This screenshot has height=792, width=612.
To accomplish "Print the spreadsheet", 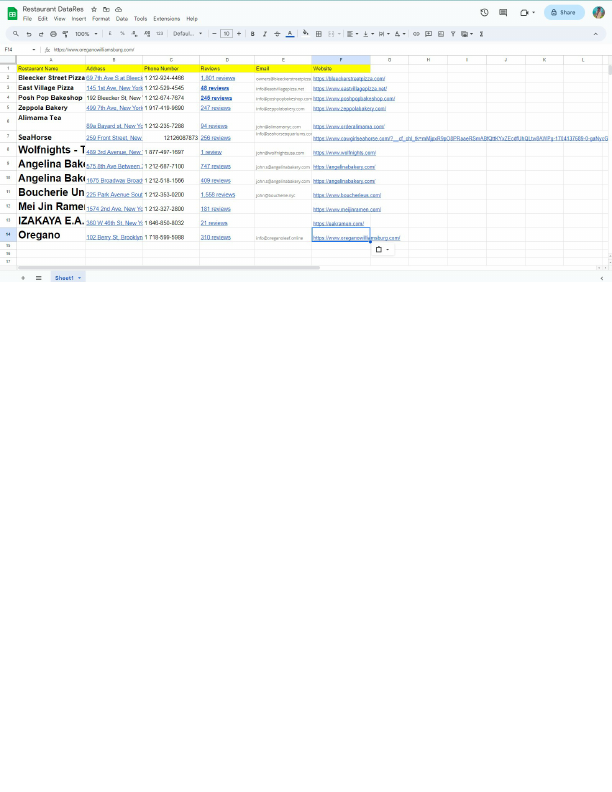I will tap(53, 34).
